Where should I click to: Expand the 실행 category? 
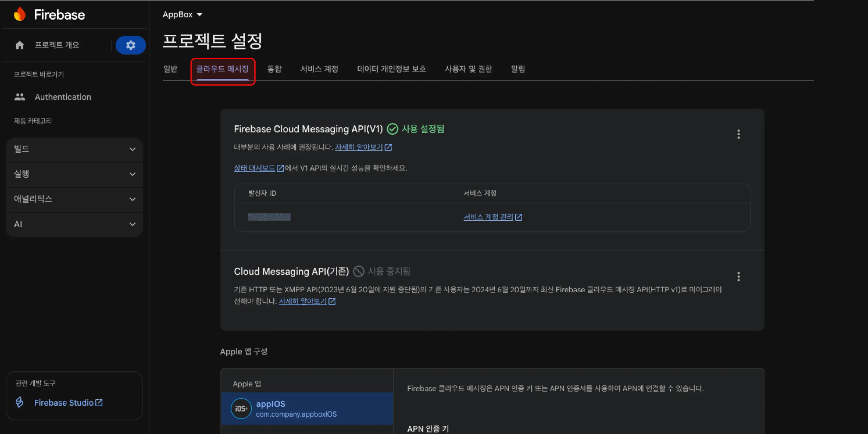pos(74,174)
